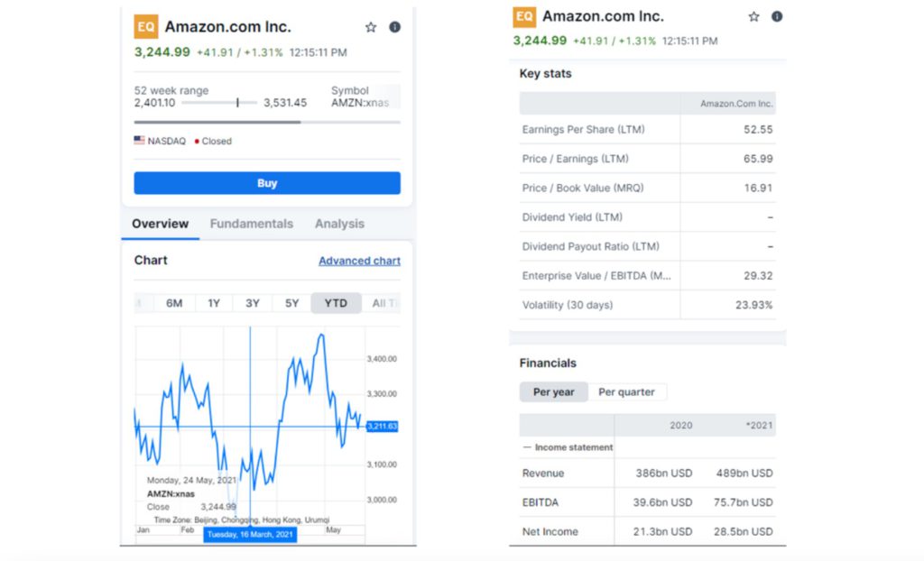Select the 6M chart range
Viewport: 924px width, 561px height.
point(174,303)
